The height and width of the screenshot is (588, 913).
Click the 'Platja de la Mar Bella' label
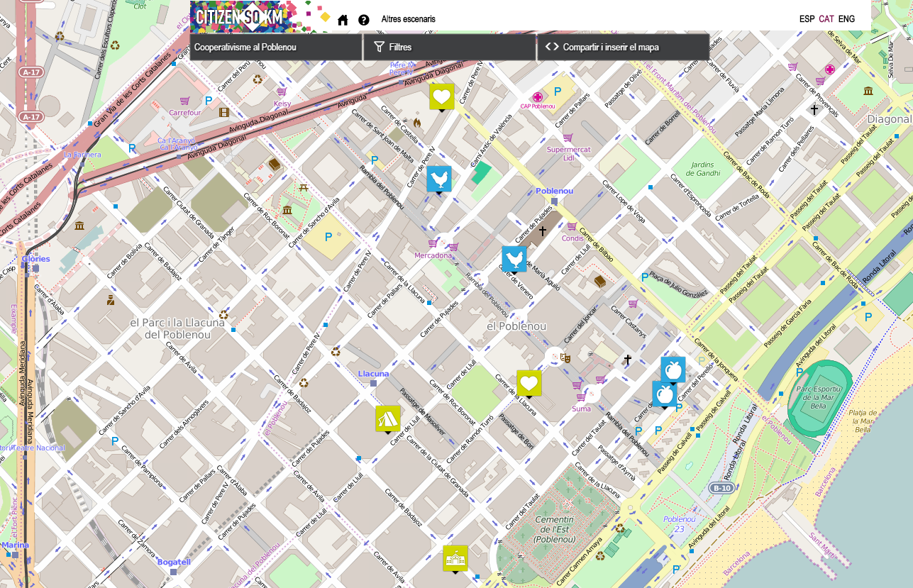tap(863, 421)
